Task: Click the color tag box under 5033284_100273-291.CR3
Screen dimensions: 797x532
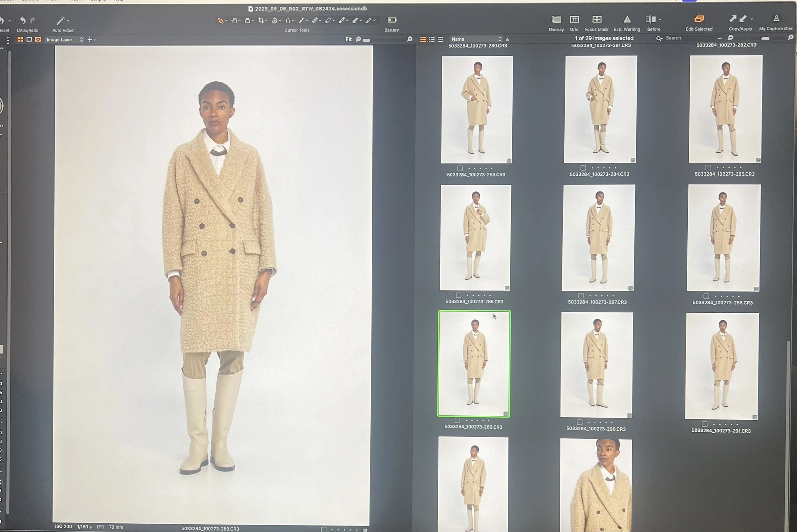Action: [704, 424]
